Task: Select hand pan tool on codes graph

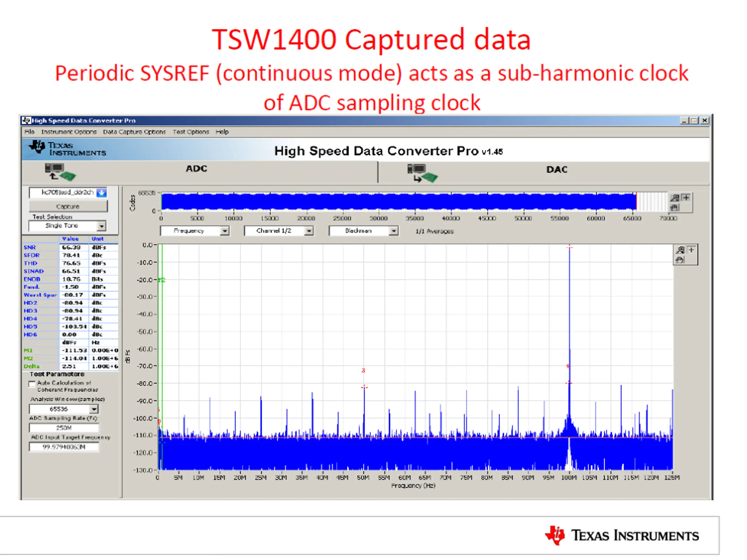Action: coord(674,207)
